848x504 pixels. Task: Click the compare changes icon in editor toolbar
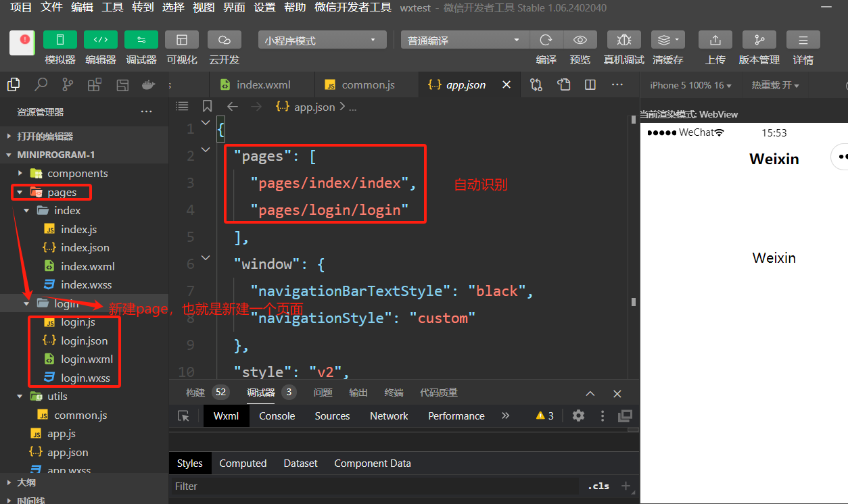click(536, 85)
